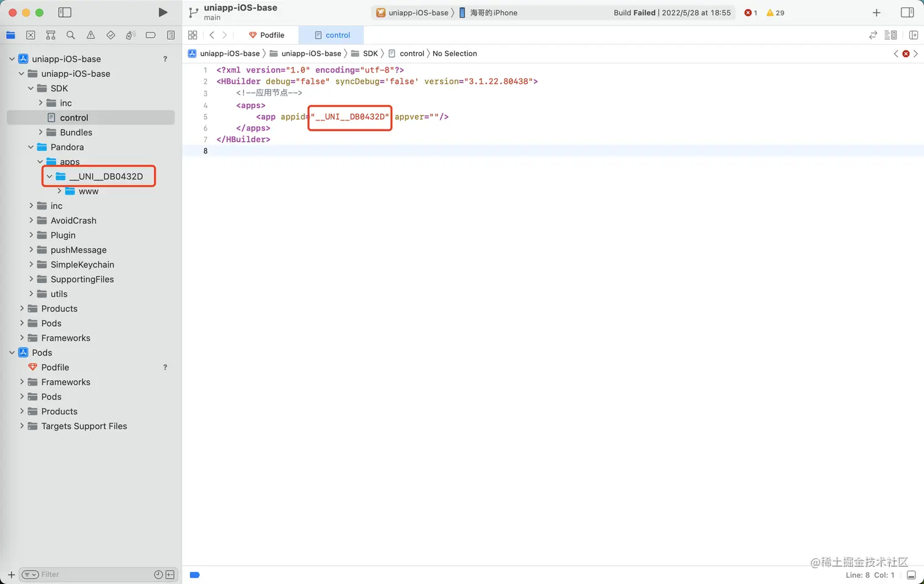Expand the Bundles folder
The width and height of the screenshot is (924, 584).
40,132
